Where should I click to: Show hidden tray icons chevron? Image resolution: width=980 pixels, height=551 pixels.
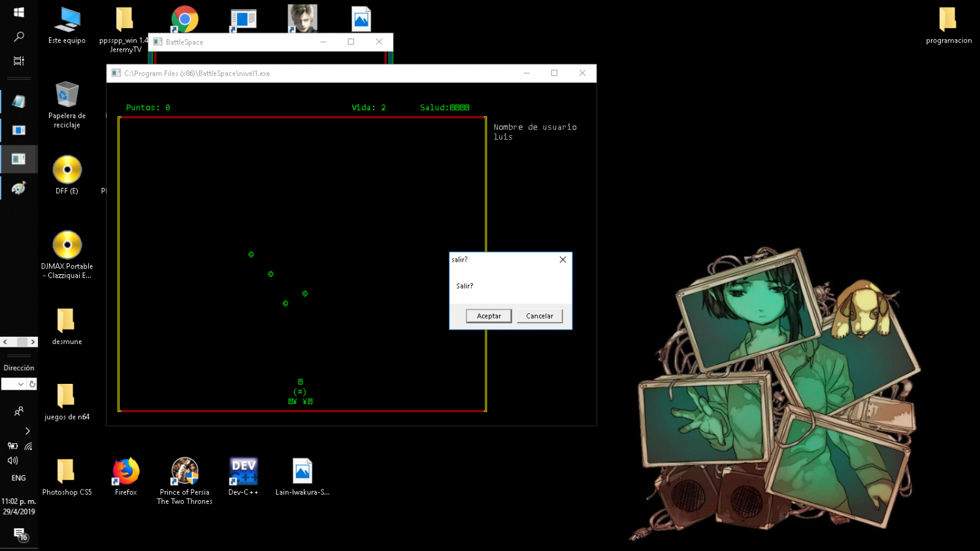point(27,431)
